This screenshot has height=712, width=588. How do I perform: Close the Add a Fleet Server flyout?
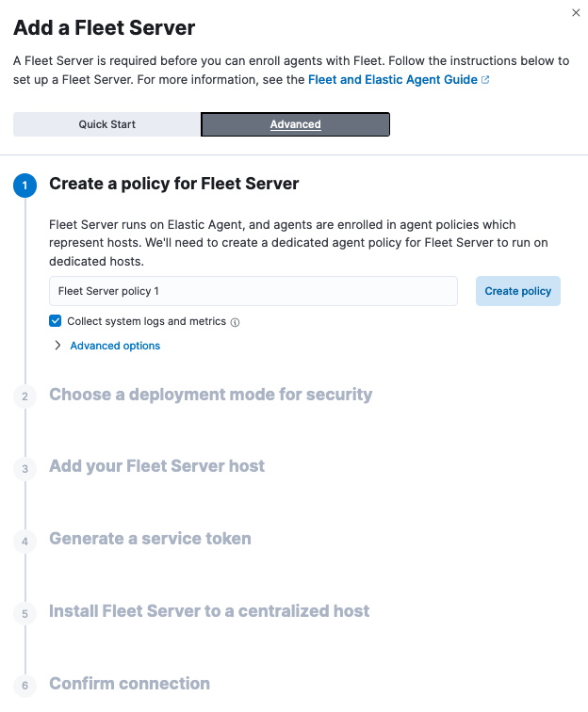(577, 12)
